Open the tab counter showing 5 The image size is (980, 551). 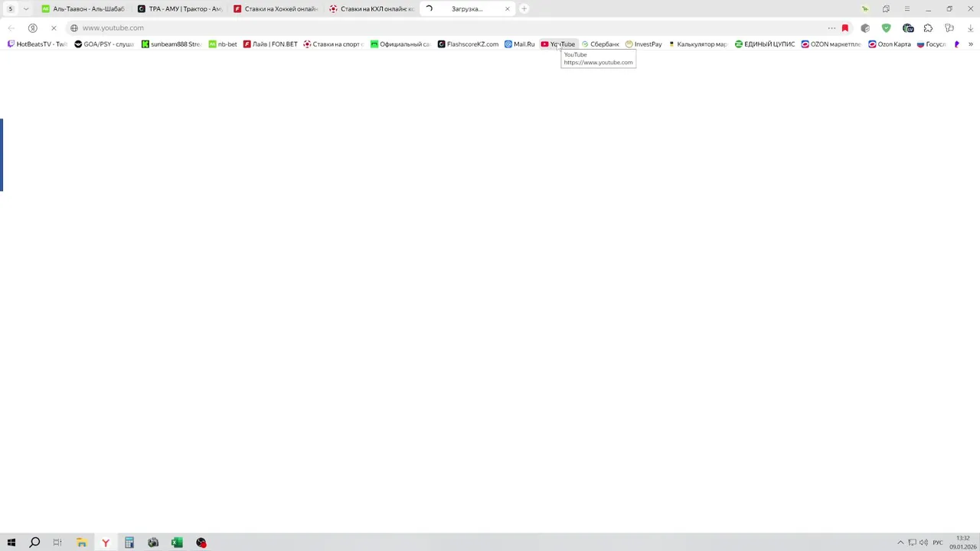coord(10,8)
